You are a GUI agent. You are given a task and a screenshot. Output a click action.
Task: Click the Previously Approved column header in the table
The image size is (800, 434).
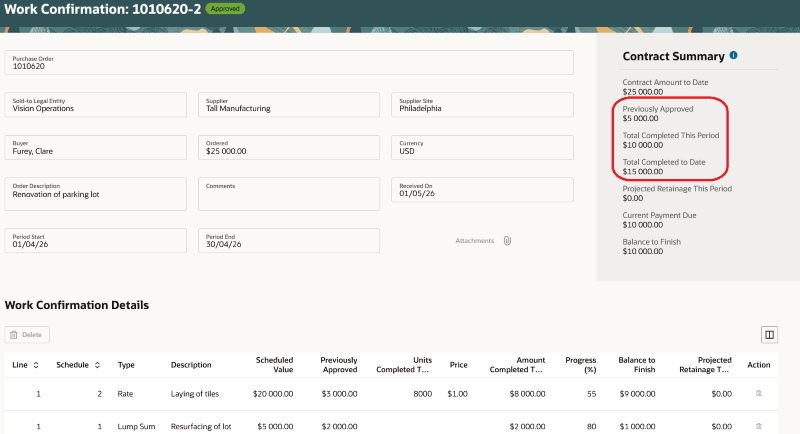pyautogui.click(x=339, y=365)
